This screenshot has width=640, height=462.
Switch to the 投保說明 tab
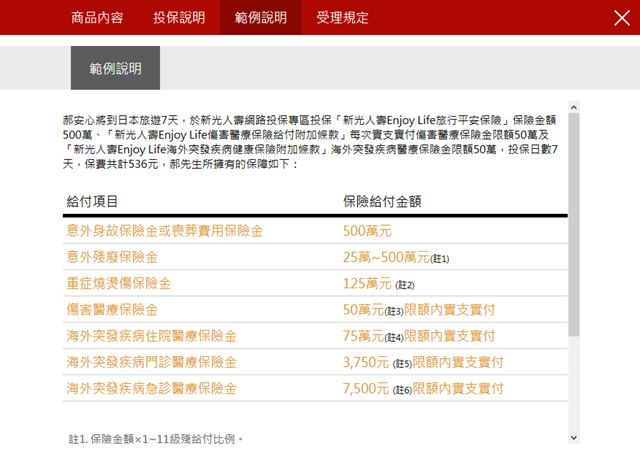[x=179, y=18]
